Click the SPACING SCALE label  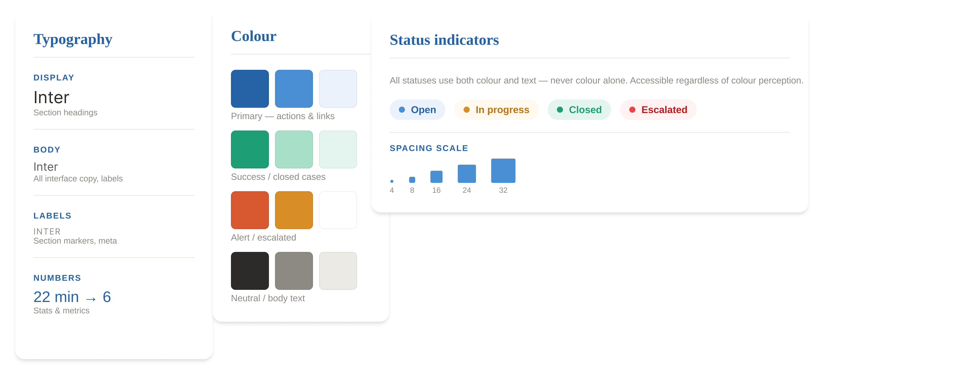coord(429,148)
